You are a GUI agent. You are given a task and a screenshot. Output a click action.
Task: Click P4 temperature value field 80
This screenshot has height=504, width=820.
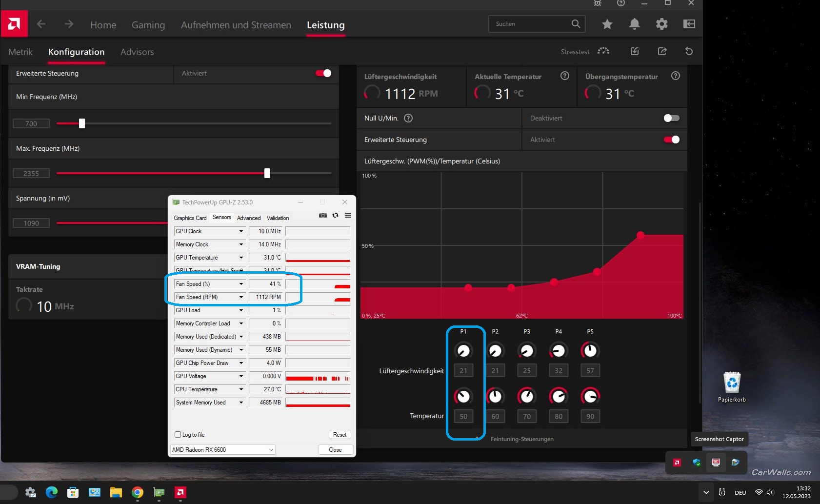(559, 416)
